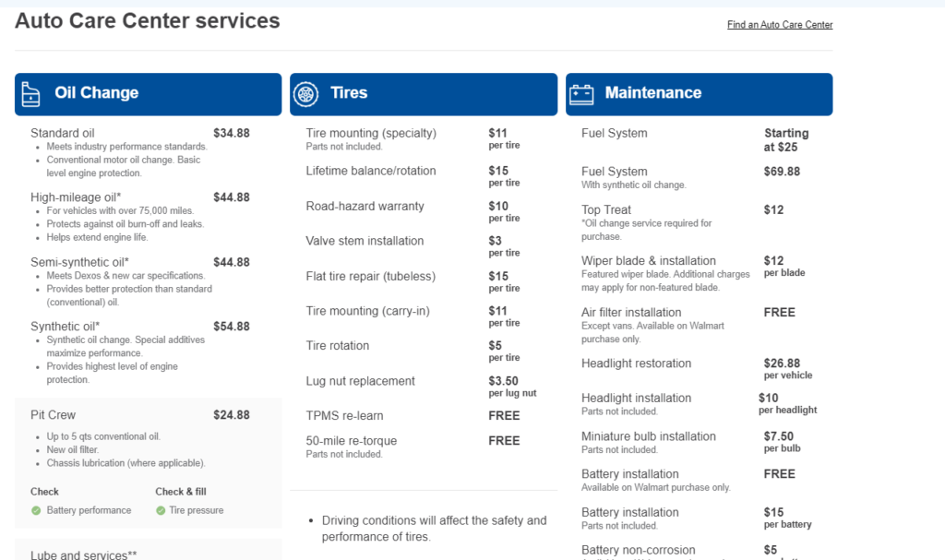The width and height of the screenshot is (945, 560).
Task: Select the Tires section header
Action: (x=424, y=94)
